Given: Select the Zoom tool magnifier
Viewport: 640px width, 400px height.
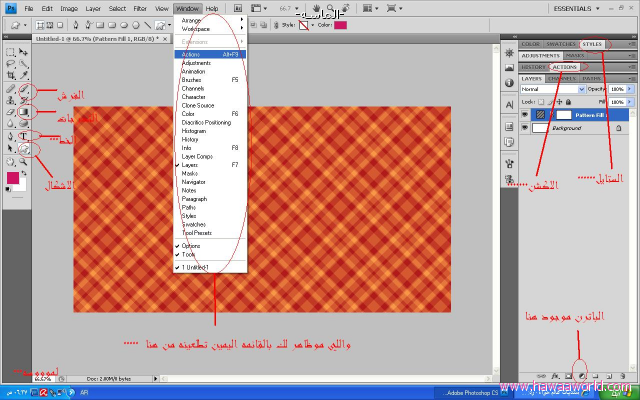Looking at the screenshot, I should 22,161.
